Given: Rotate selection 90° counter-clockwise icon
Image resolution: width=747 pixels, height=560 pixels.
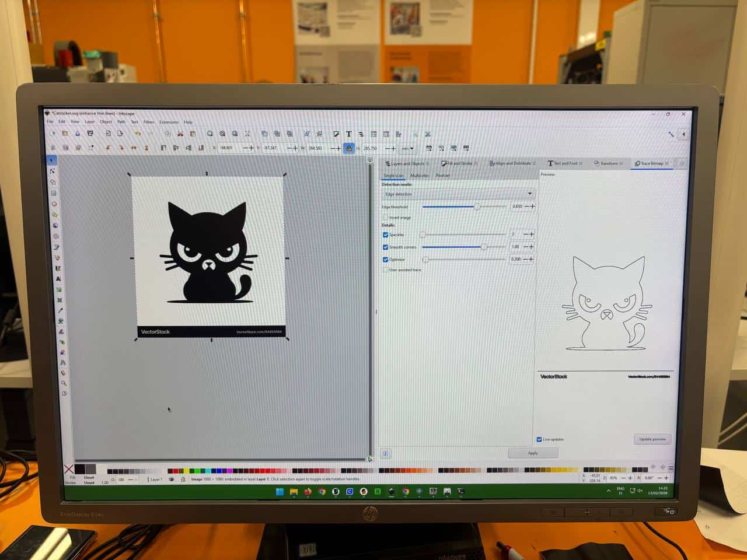Looking at the screenshot, I should click(x=108, y=148).
